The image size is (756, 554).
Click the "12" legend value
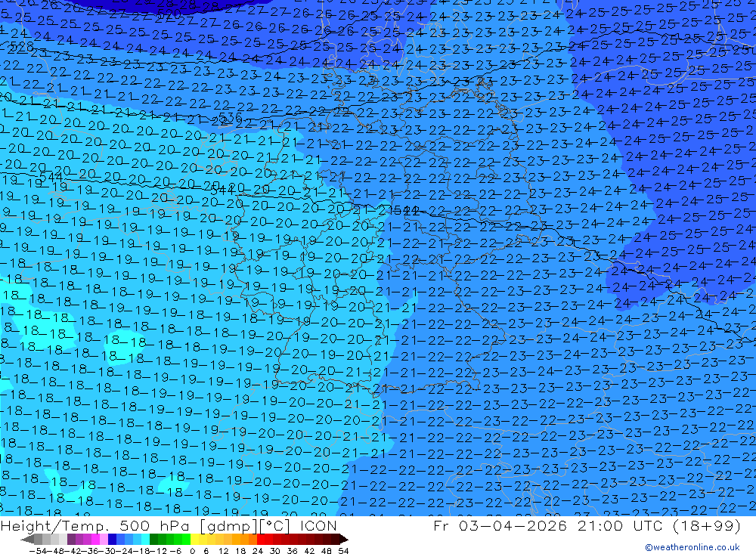(223, 551)
